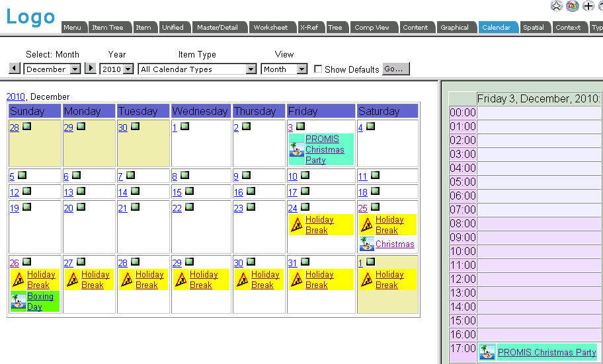Open the Month selection dropdown showing December
The image size is (603, 364).
tap(52, 69)
